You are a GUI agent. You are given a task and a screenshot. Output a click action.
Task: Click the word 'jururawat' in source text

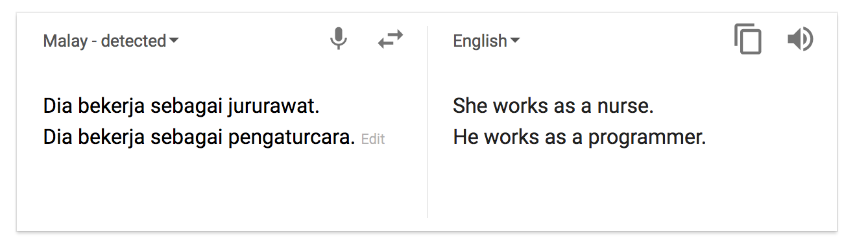(x=271, y=106)
